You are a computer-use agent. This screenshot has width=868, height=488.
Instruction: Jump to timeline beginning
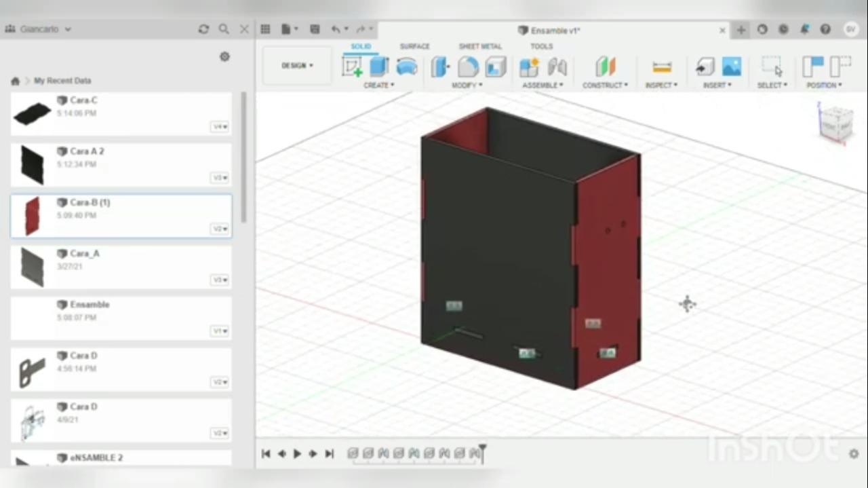[266, 453]
